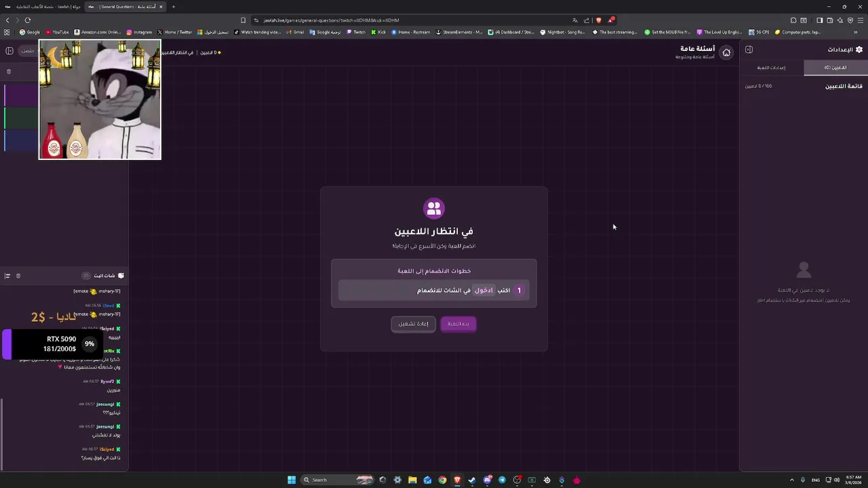Open the StreamElements bookmark
Viewport: 868px width, 488px height.
(x=459, y=32)
